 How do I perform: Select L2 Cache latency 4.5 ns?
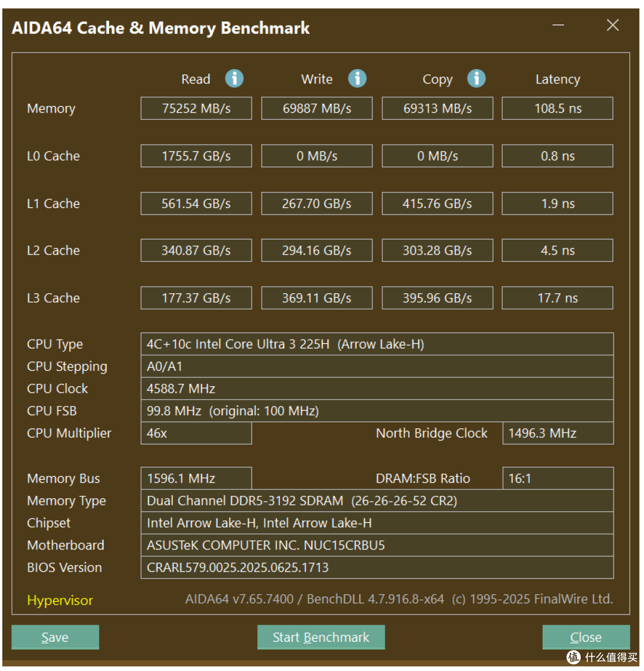pyautogui.click(x=558, y=250)
